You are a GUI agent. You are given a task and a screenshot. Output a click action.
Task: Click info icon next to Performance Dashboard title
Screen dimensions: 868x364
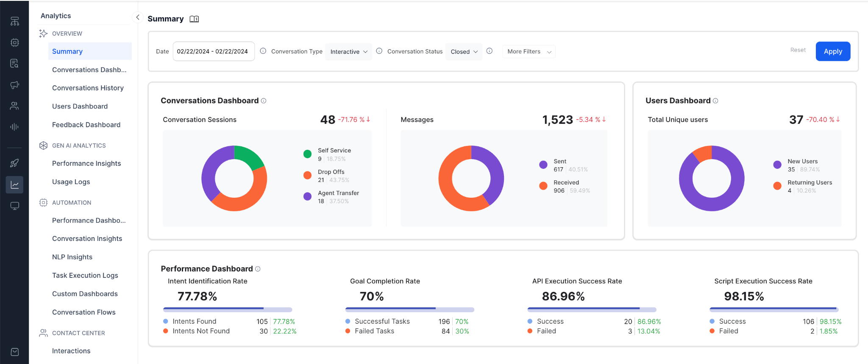point(258,269)
